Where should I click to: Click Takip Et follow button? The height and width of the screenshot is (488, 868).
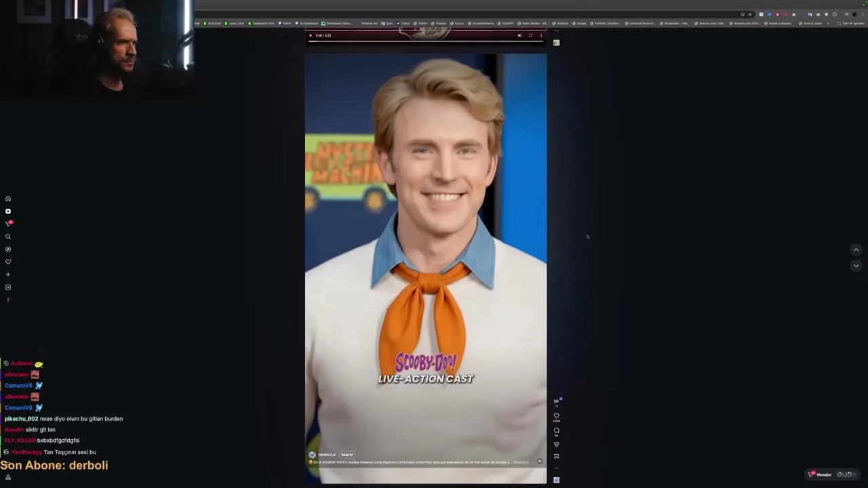347,455
